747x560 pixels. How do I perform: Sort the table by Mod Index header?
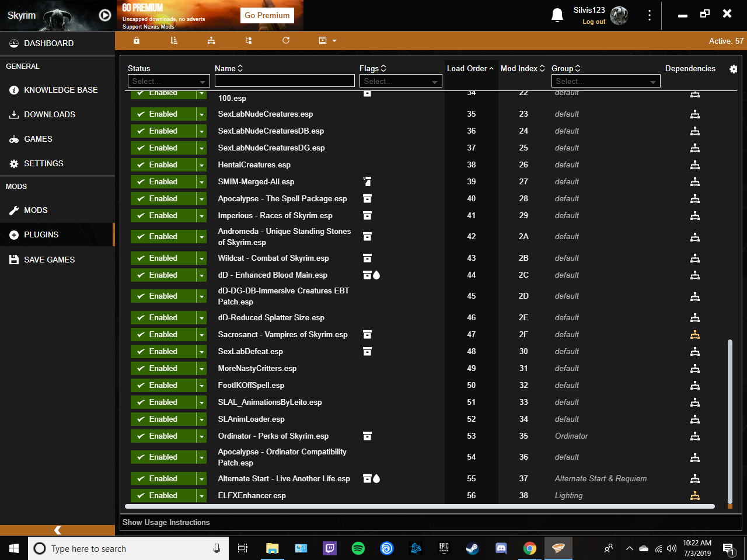click(523, 68)
